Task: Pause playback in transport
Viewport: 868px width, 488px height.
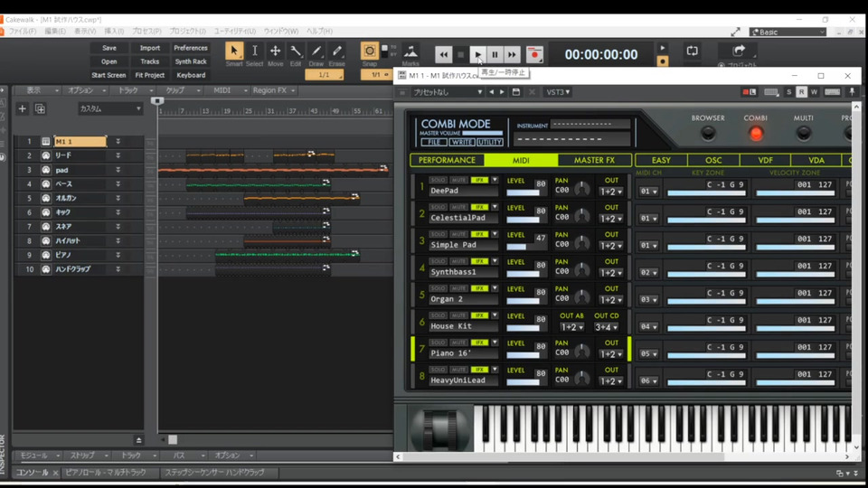Action: pyautogui.click(x=495, y=55)
